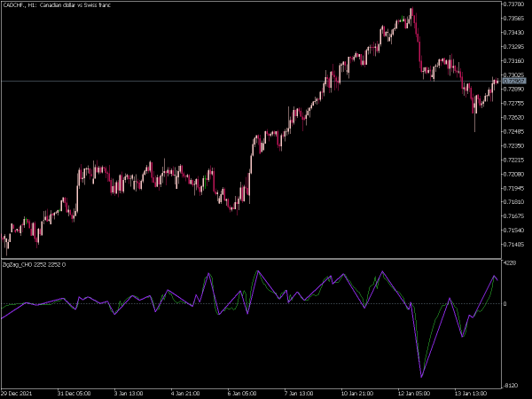The height and width of the screenshot is (399, 532).
Task: Click the 0.71810 price axis label
Action: (514, 202)
